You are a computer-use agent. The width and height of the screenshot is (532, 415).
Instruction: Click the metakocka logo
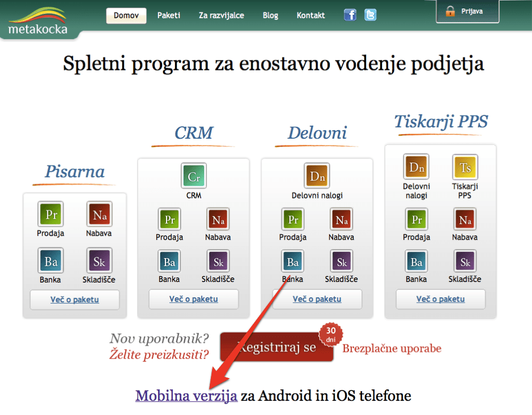tap(38, 21)
